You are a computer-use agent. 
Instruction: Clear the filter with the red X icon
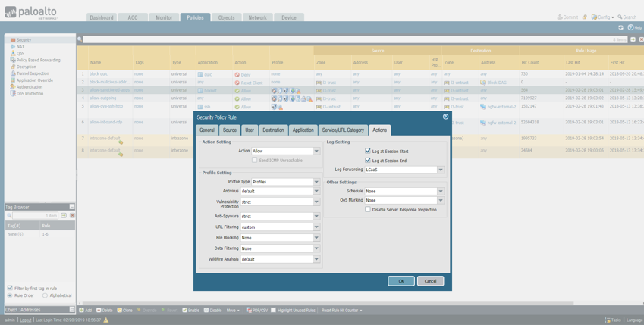(641, 39)
